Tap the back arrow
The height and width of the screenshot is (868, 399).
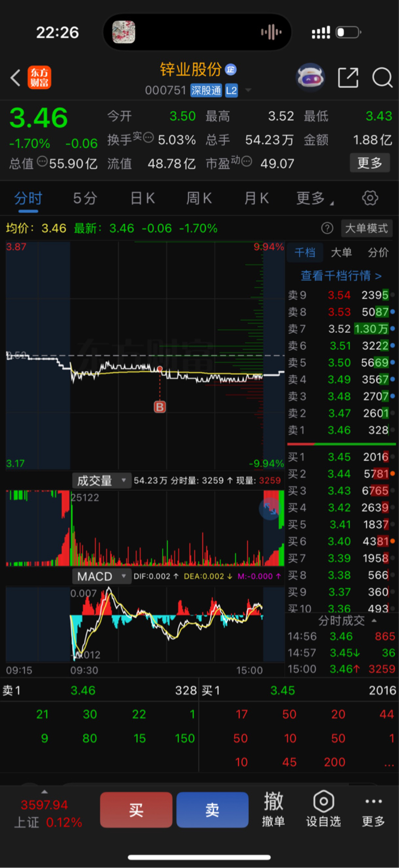(16, 78)
